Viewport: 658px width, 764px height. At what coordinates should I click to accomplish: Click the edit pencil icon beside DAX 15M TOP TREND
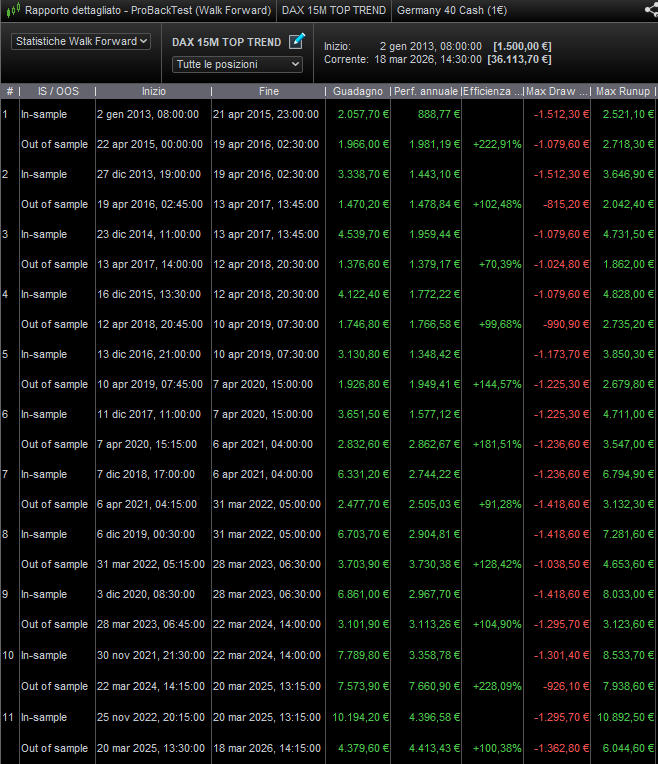(296, 42)
